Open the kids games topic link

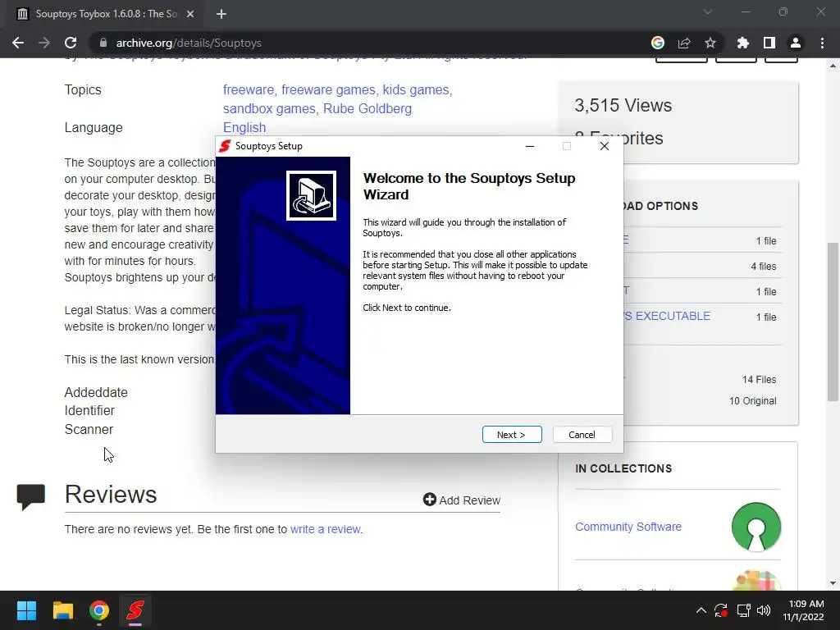[x=416, y=89]
